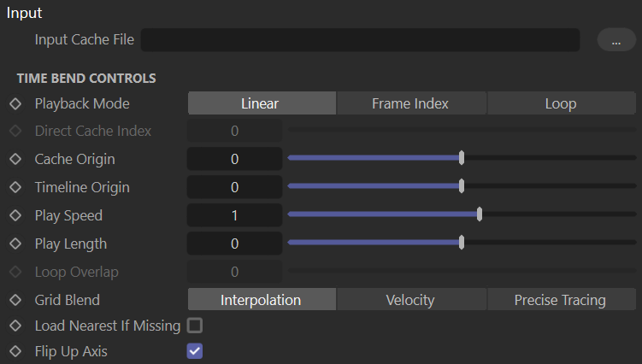Click the Load Nearest If Missing keyframe diamond
Viewport: 642px width, 364px height.
pos(15,326)
